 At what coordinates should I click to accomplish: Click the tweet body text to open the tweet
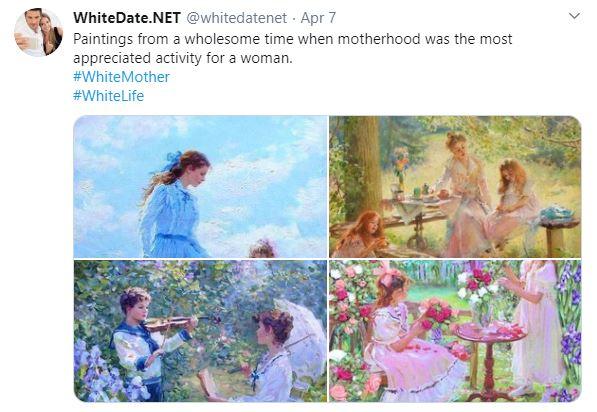tap(292, 48)
